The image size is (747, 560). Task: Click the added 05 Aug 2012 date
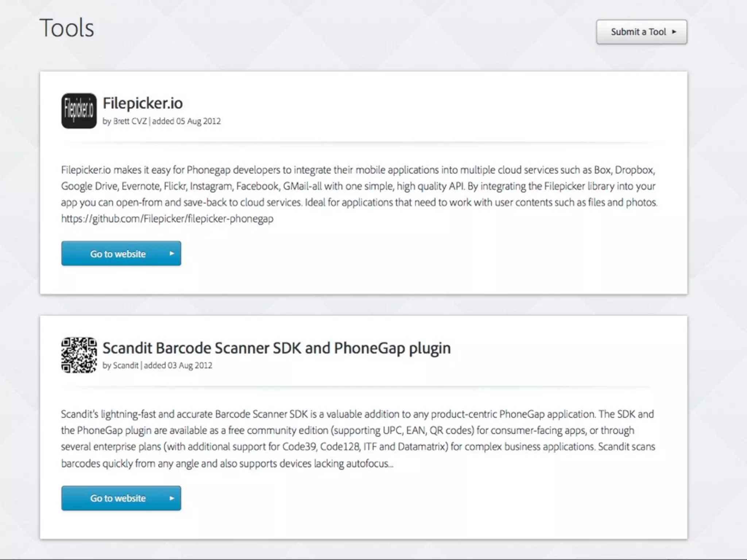click(x=186, y=121)
